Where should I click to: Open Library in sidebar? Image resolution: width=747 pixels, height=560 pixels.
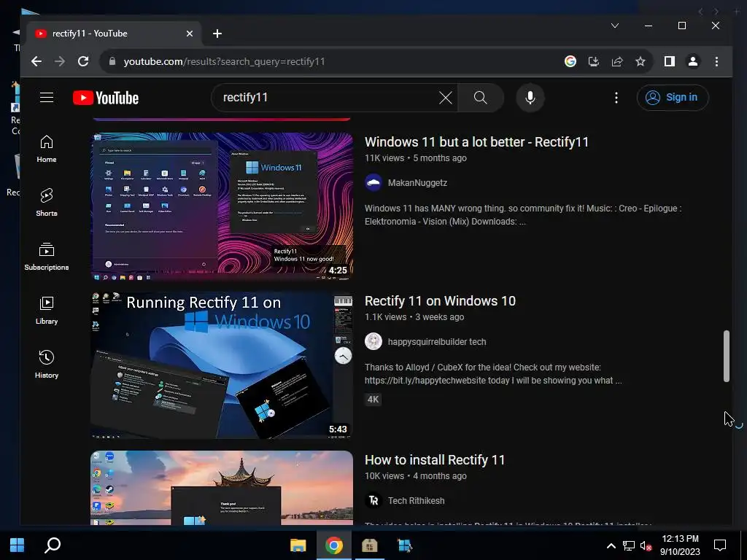tap(47, 311)
